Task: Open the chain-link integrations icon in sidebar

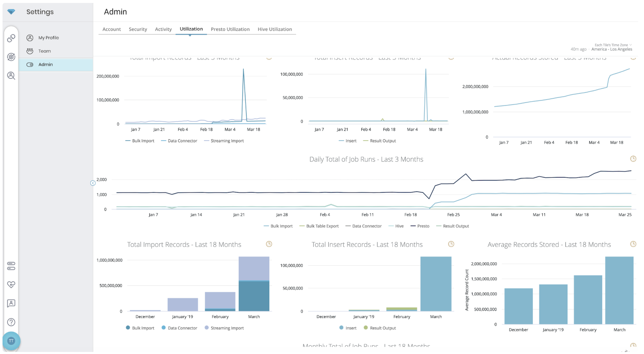Action: click(x=11, y=38)
